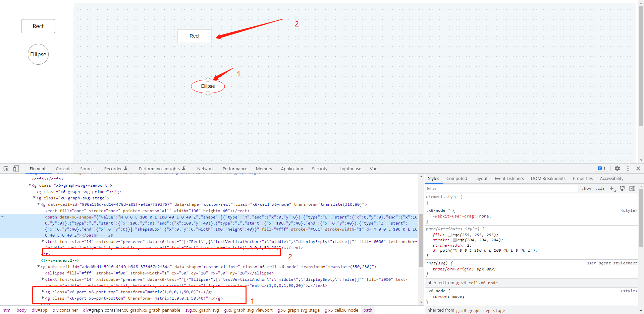Open the Network tab
Viewport: 644px width, 314px height.
pos(206,169)
